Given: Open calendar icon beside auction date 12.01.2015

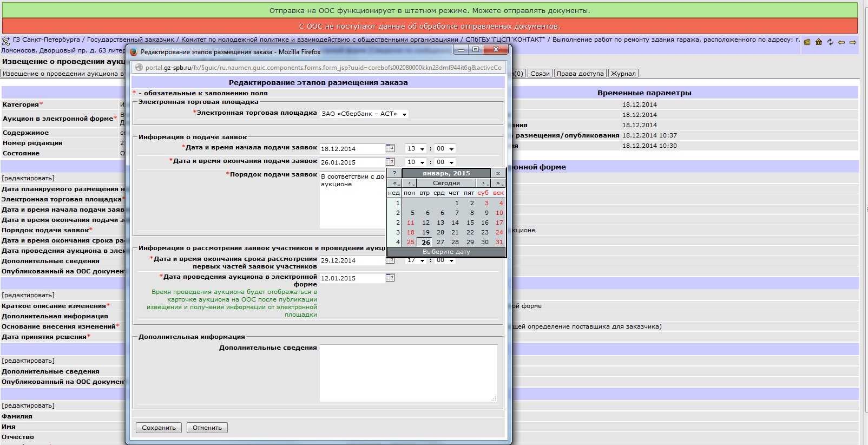Looking at the screenshot, I should 390,278.
